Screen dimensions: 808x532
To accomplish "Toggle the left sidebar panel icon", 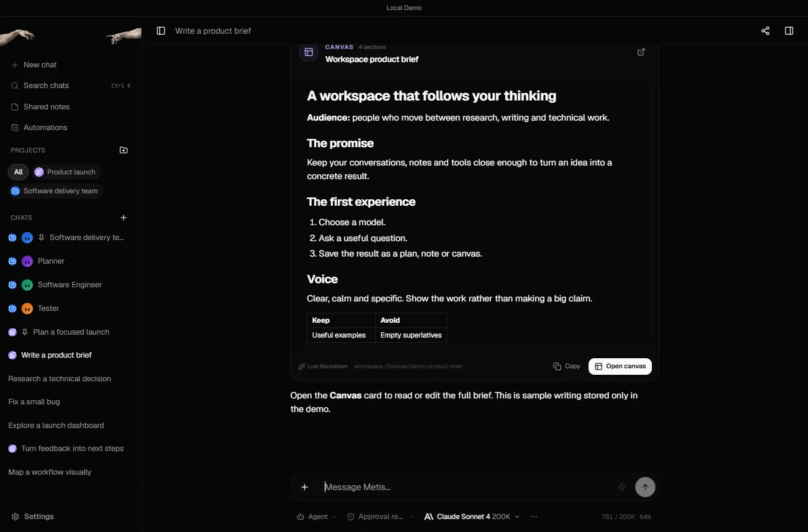I will coord(161,31).
